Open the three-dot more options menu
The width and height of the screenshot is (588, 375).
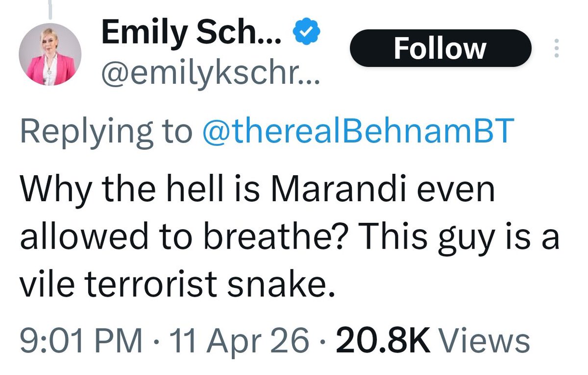[557, 49]
